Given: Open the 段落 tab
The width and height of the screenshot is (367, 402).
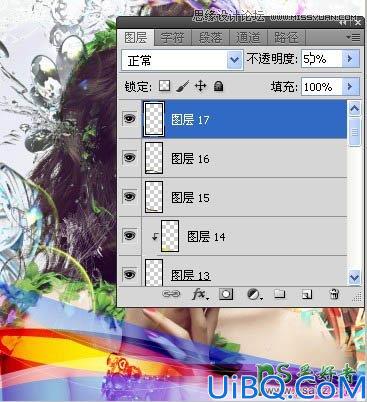Looking at the screenshot, I should click(210, 37).
